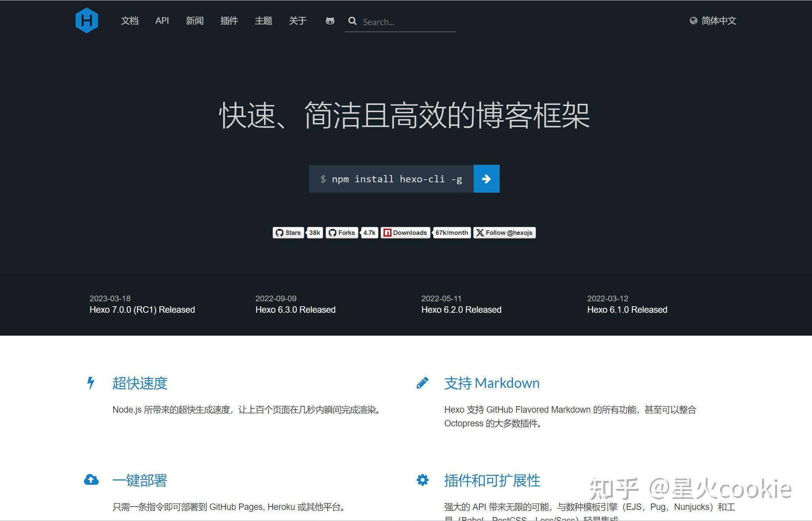The image size is (812, 521).
Task: Click the 2022-05-11 date text
Action: 441,298
